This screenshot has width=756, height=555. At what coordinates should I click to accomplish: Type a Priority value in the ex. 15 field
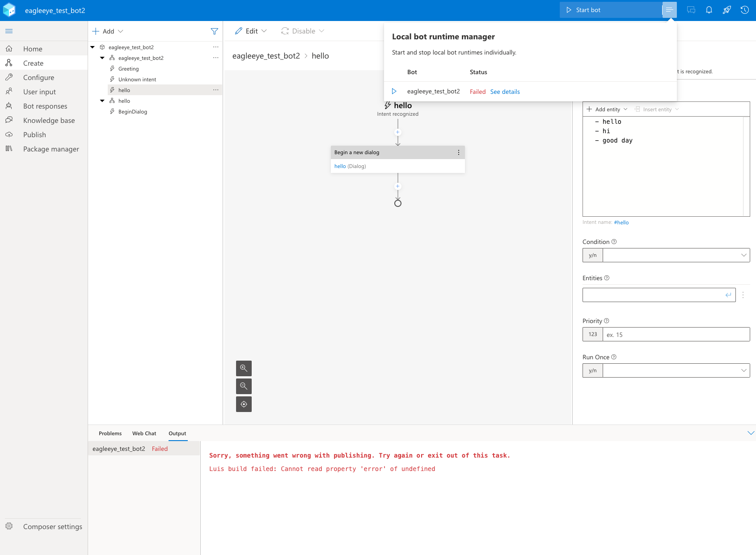pyautogui.click(x=676, y=334)
